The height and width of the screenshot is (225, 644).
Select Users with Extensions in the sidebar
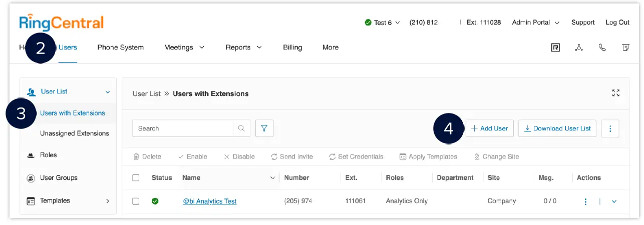tap(73, 113)
